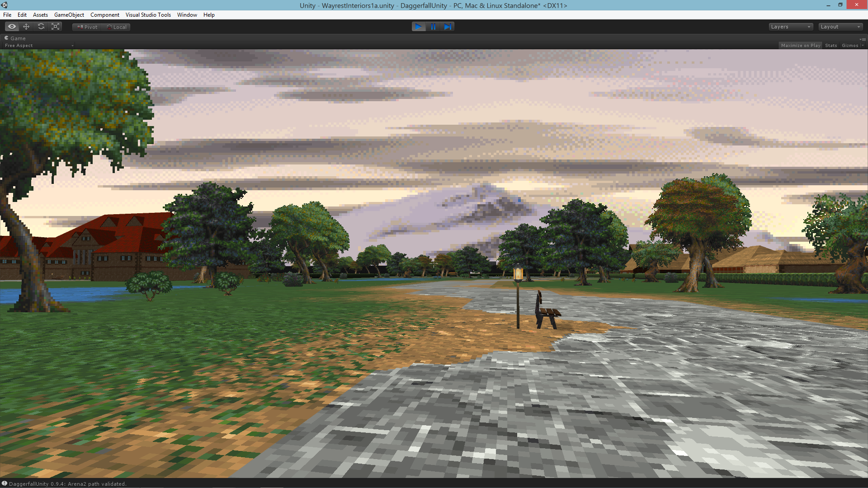
Task: Select the Move tool icon
Action: tap(26, 27)
